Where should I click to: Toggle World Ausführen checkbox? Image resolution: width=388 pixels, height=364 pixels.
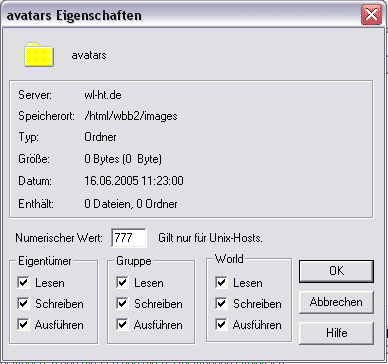coord(221,325)
